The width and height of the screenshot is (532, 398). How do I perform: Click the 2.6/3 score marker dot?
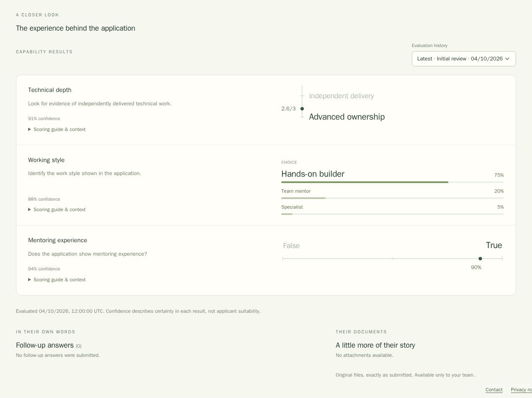pyautogui.click(x=302, y=109)
